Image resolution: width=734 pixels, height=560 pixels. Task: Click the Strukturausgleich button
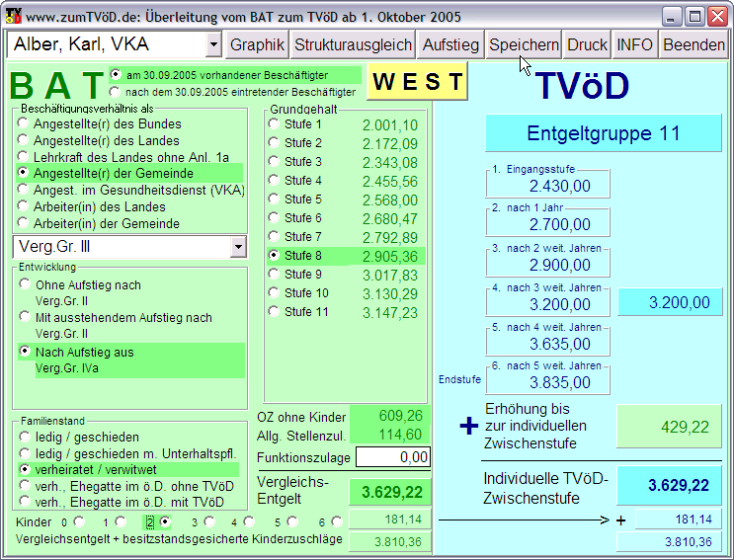pyautogui.click(x=353, y=44)
